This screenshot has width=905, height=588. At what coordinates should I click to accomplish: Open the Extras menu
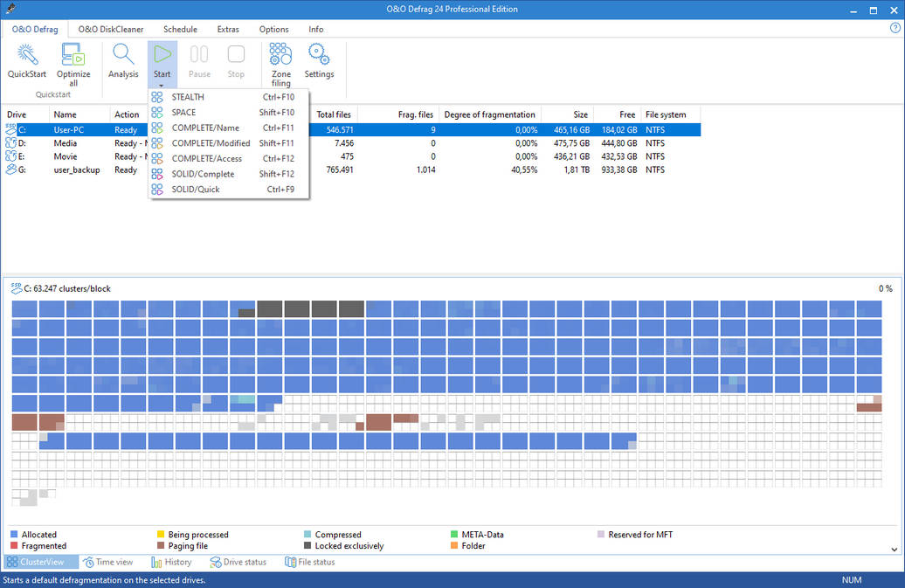(x=228, y=29)
